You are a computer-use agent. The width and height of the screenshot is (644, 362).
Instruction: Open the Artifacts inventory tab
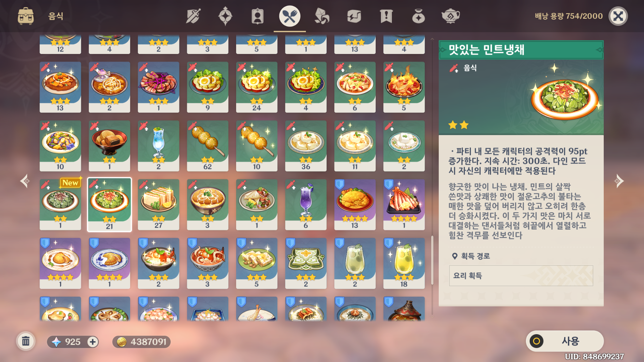coord(225,16)
